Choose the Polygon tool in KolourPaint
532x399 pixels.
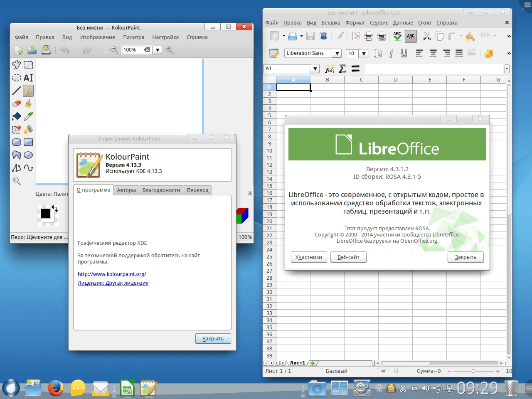click(x=16, y=155)
